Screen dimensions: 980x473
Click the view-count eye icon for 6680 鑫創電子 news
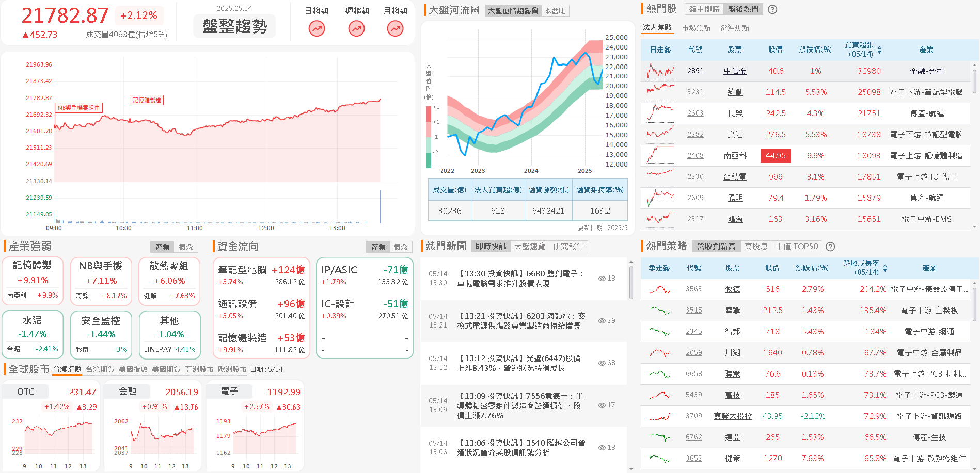(x=602, y=279)
